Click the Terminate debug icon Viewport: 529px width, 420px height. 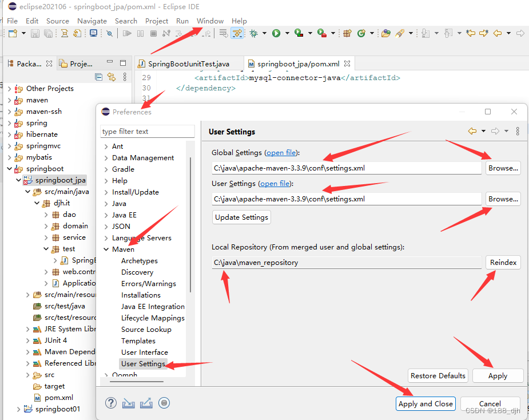pyautogui.click(x=153, y=33)
